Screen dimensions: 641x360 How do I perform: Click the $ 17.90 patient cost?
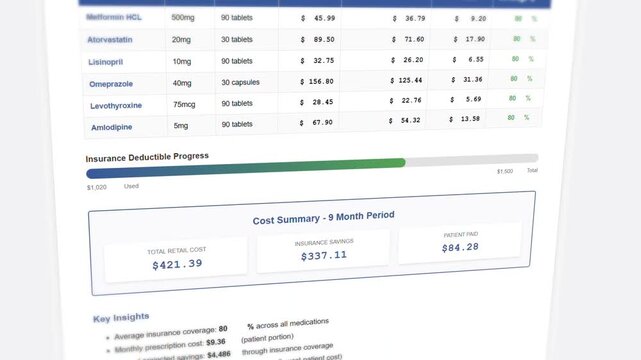[x=469, y=39]
